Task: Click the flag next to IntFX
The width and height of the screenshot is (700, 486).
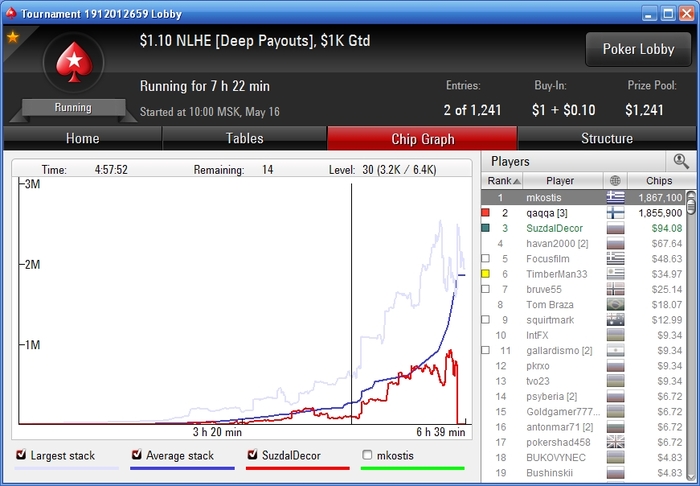Action: (615, 335)
